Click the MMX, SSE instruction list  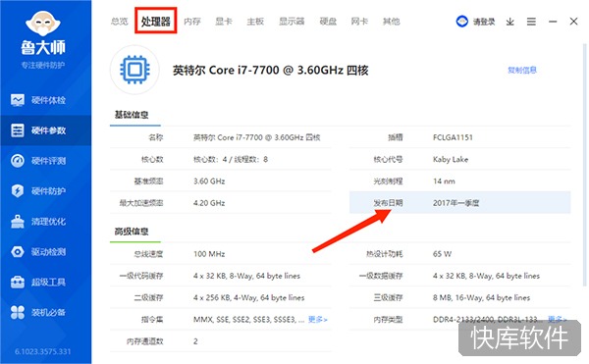click(248, 319)
